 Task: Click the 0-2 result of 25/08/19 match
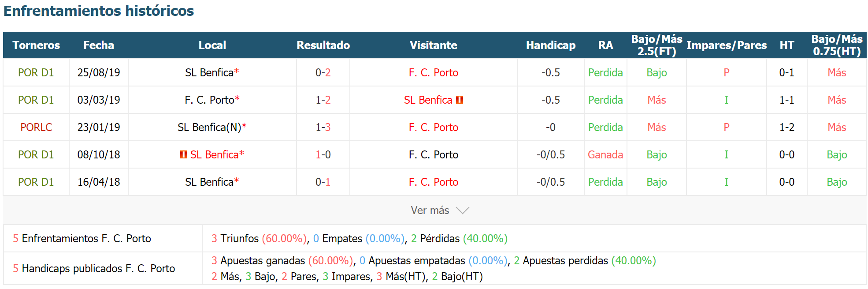click(323, 72)
